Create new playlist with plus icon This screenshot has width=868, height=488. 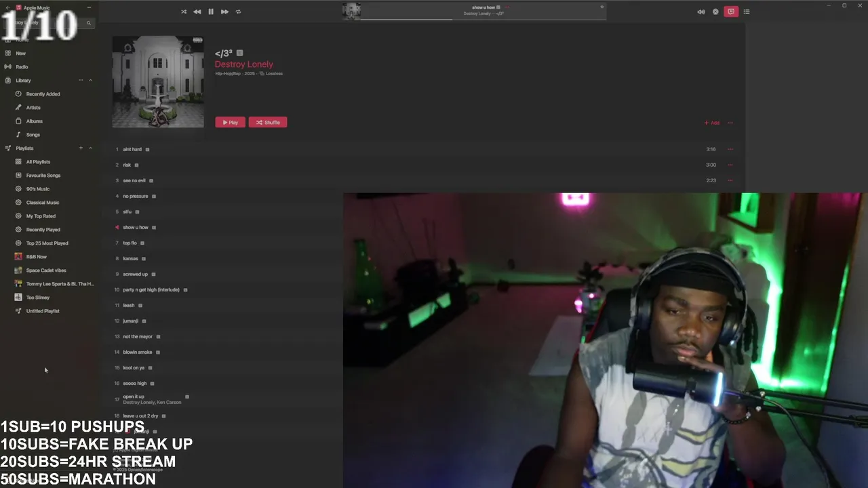(81, 148)
